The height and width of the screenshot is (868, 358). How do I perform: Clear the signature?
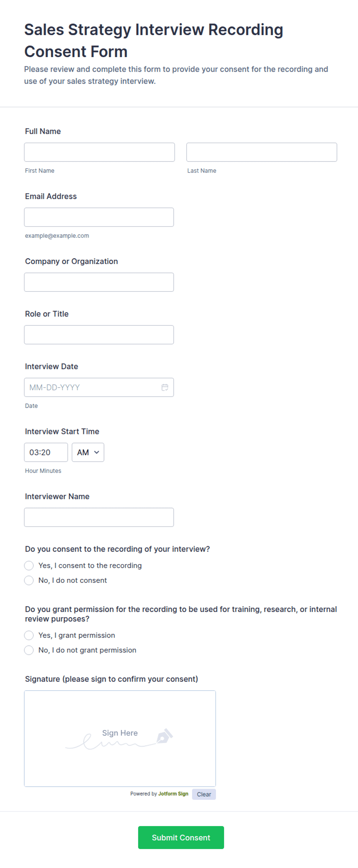204,794
